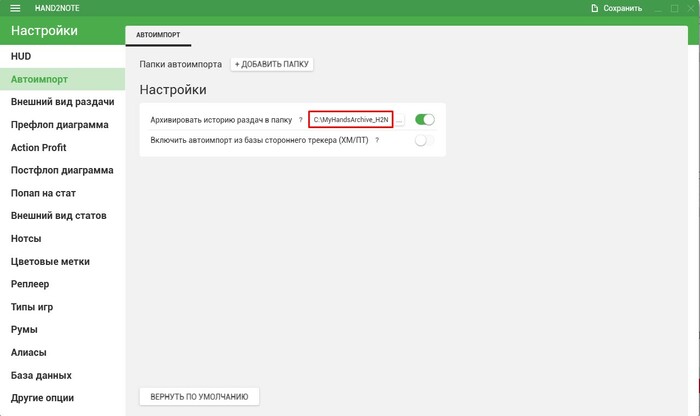Open the folder browse ellipsis button
Image resolution: width=700 pixels, height=416 pixels.
tap(399, 120)
